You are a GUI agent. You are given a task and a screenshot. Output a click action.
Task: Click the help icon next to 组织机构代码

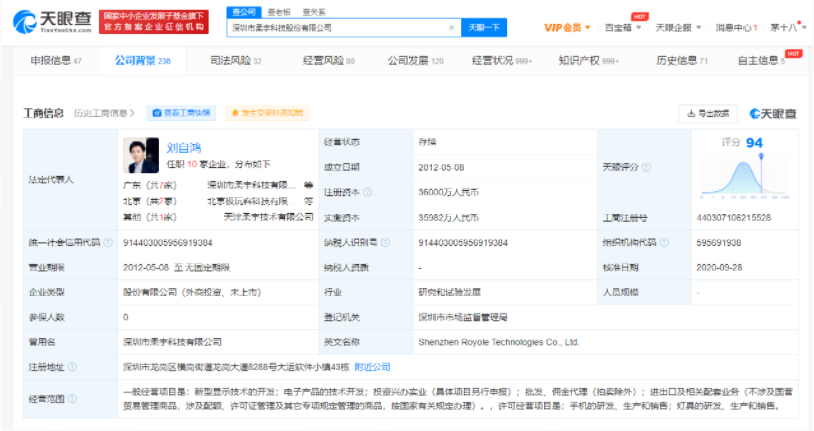coord(664,243)
